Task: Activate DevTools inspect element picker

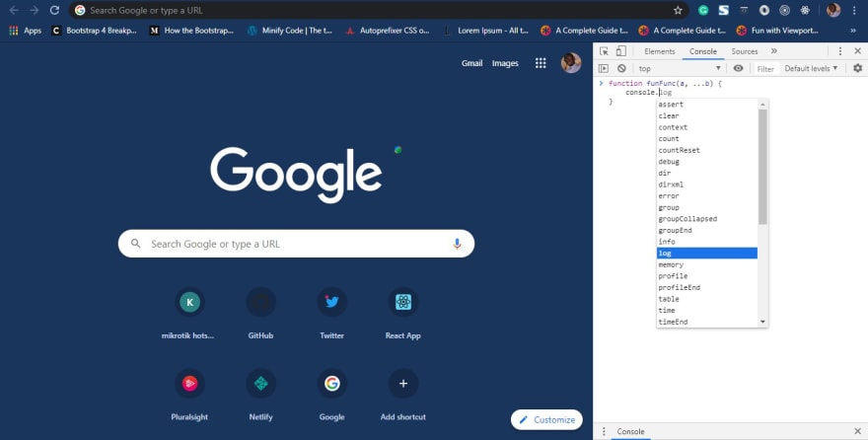Action: (x=604, y=51)
